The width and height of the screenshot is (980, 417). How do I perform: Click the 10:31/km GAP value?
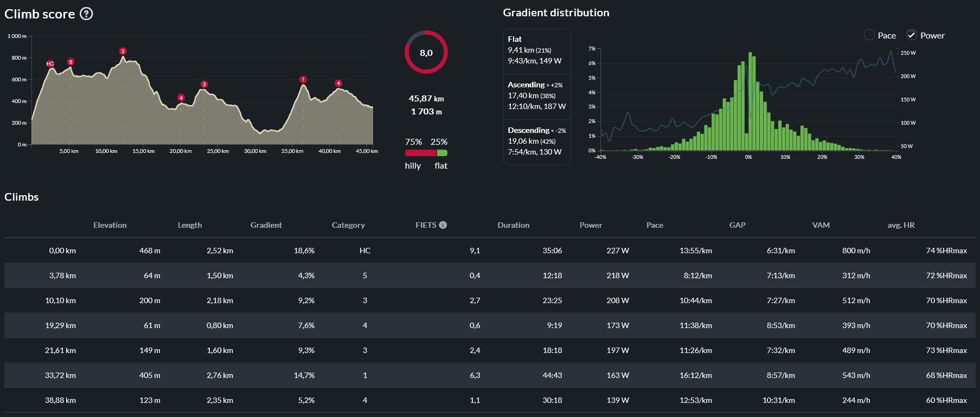tap(779, 400)
